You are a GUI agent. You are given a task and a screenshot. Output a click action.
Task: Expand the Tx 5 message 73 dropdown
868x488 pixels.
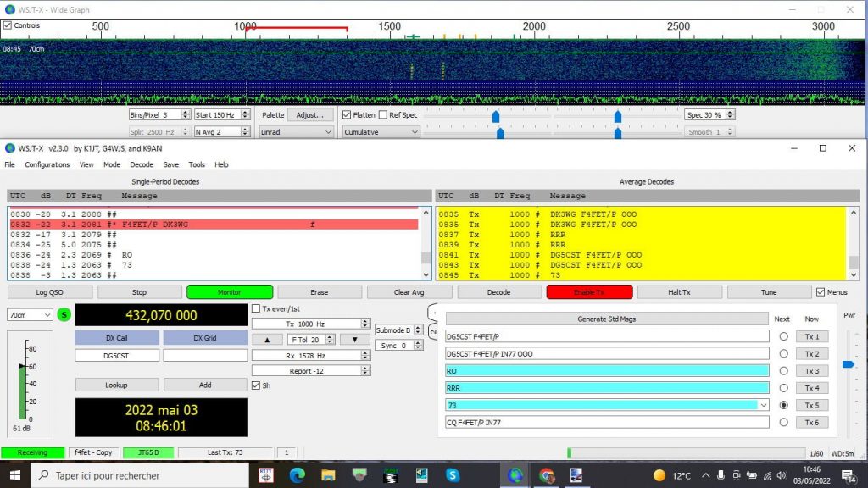(x=764, y=405)
